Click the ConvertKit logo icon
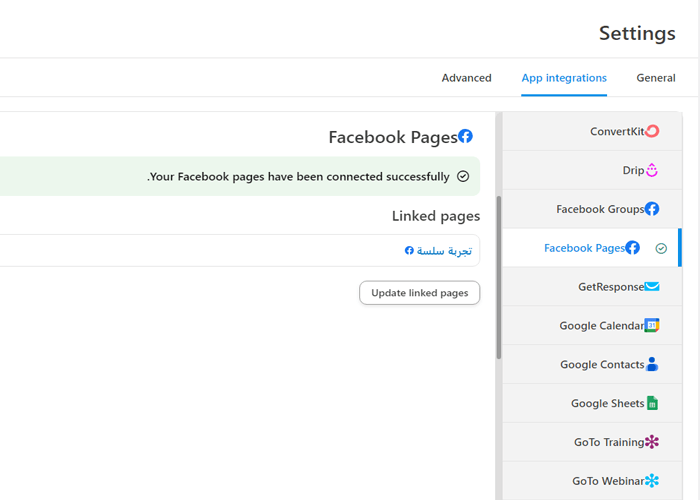 652,131
